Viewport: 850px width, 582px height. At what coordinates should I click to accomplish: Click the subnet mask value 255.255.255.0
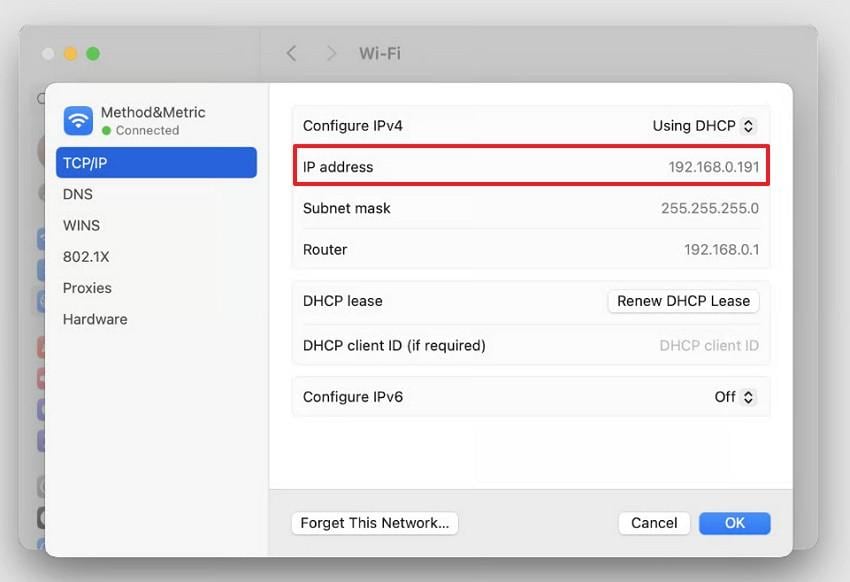tap(710, 208)
